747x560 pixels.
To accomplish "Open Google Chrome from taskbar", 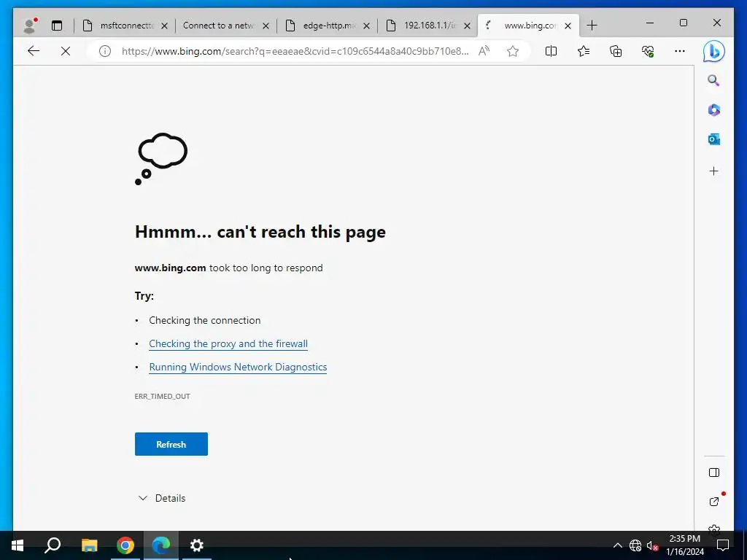I will click(x=125, y=545).
